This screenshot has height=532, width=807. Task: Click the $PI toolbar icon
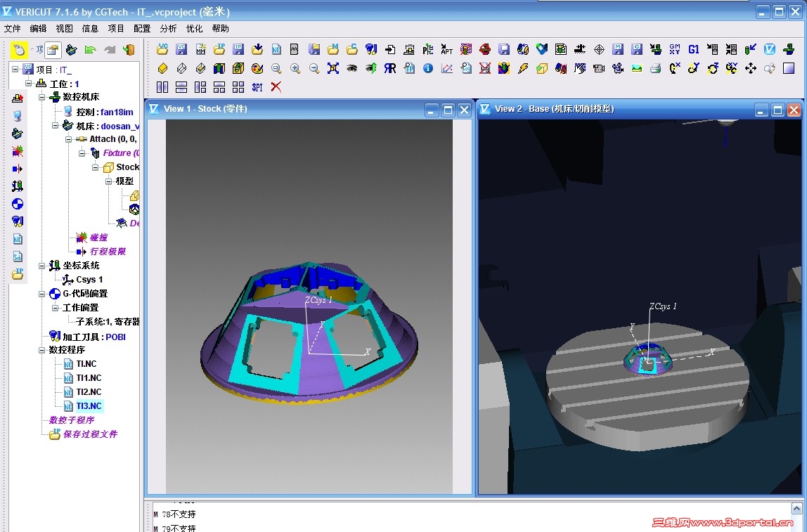point(257,87)
